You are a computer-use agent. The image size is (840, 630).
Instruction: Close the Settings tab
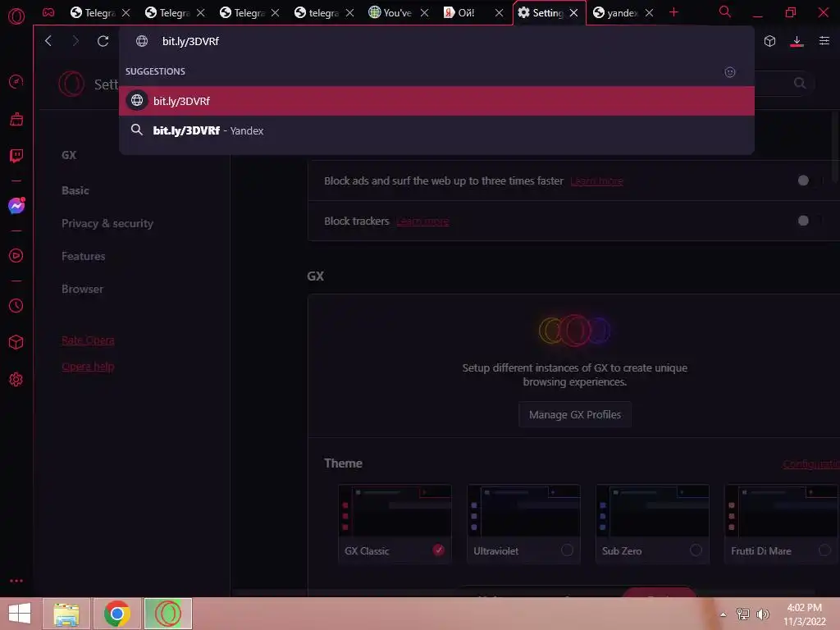tap(573, 13)
